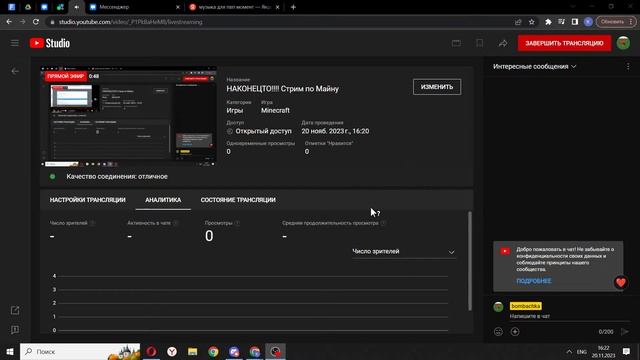Click the feedback icon in left sidebar
Screen dimensions: 640x360
point(15,329)
